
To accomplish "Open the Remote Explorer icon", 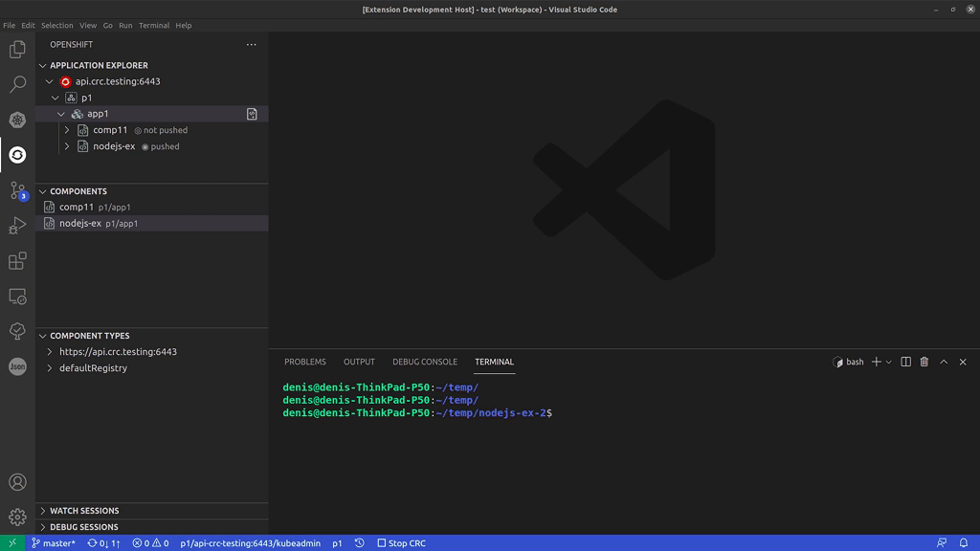I will [17, 297].
